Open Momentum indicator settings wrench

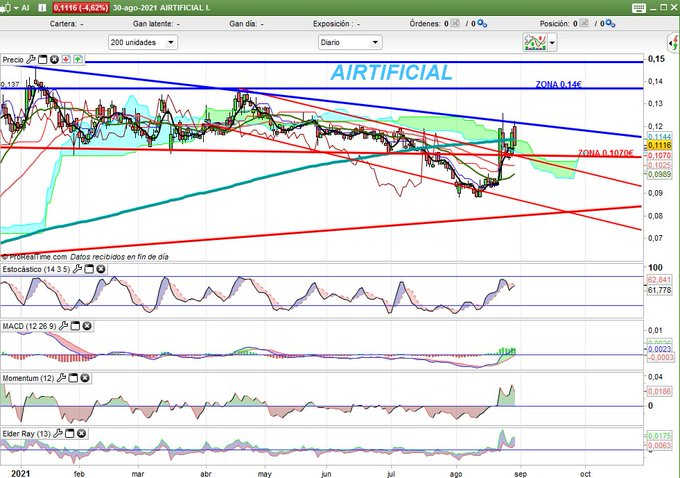point(62,378)
